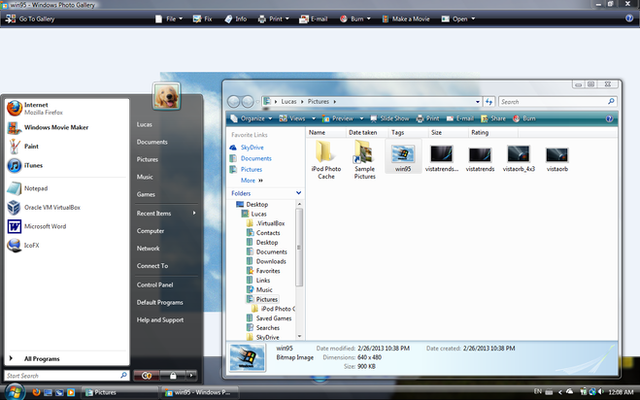Open Notepad from the Start menu
This screenshot has height=400, width=640.
pos(67,188)
